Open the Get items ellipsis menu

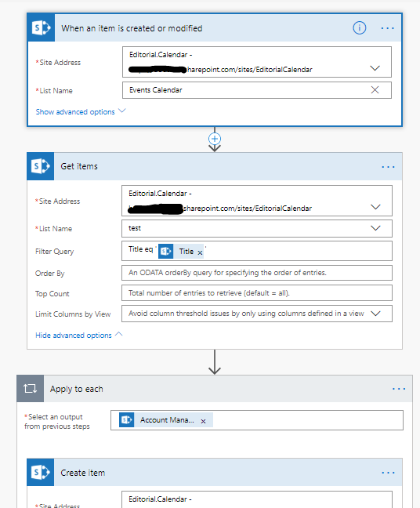tap(388, 167)
